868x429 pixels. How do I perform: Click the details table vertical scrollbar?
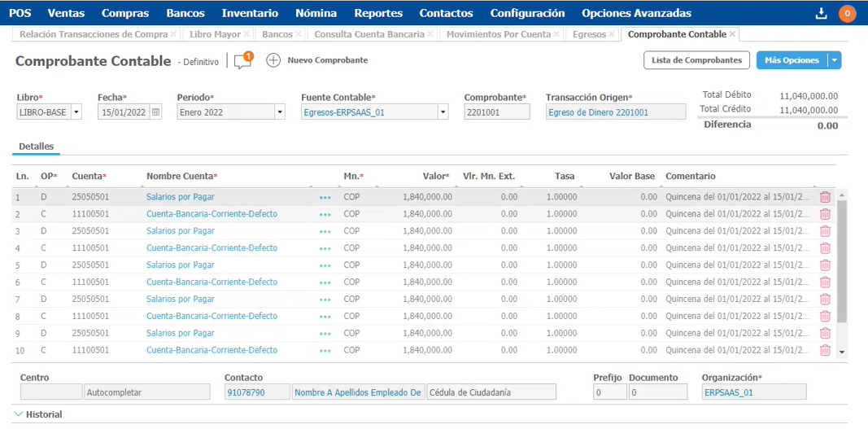click(x=842, y=260)
